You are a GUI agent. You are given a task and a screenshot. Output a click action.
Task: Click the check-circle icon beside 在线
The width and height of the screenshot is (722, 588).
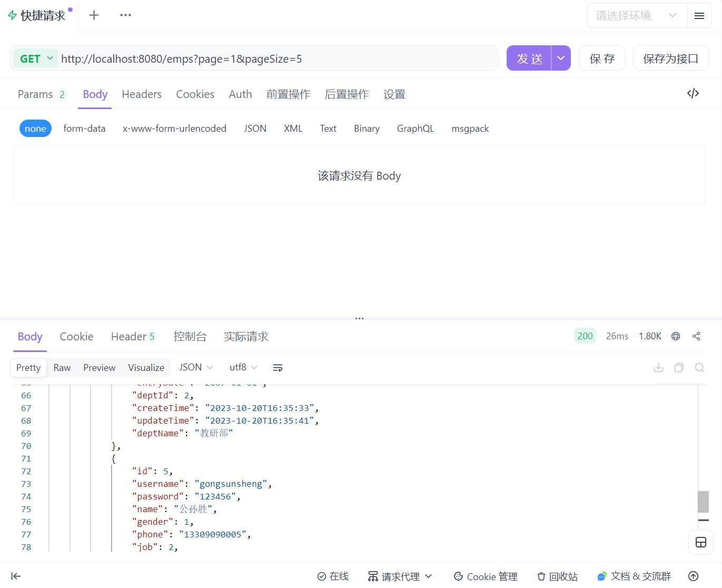coord(321,576)
